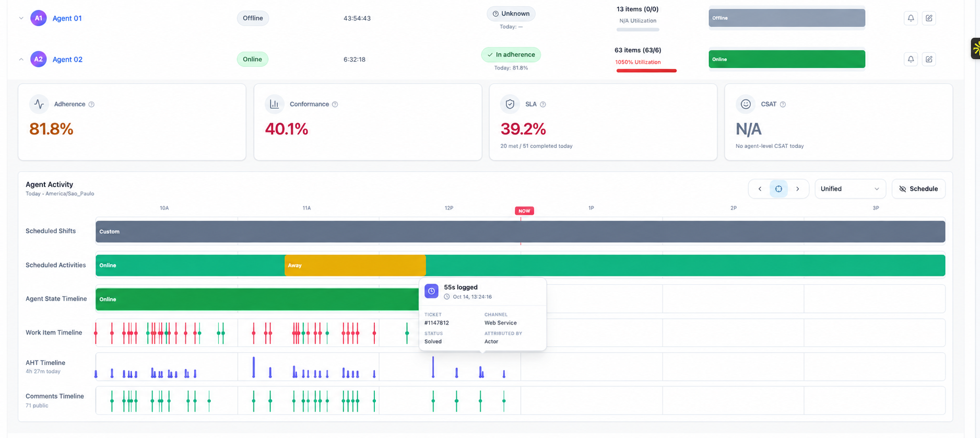Click the NOW marker on the timeline
Image resolution: width=980 pixels, height=438 pixels.
pos(524,211)
